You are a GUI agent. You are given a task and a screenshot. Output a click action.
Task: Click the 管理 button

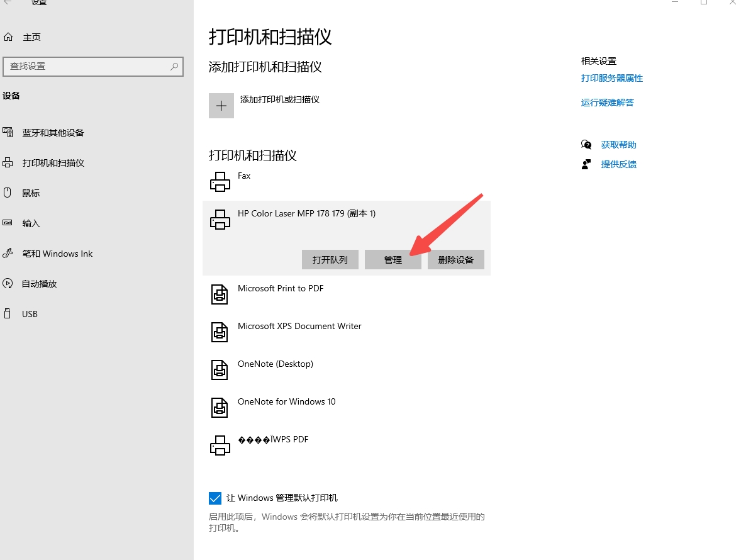(x=393, y=260)
